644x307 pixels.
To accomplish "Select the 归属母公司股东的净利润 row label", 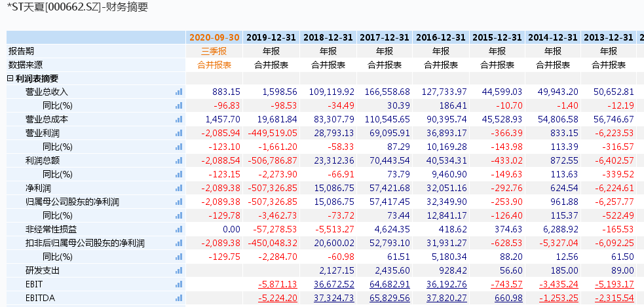I will click(x=73, y=202).
